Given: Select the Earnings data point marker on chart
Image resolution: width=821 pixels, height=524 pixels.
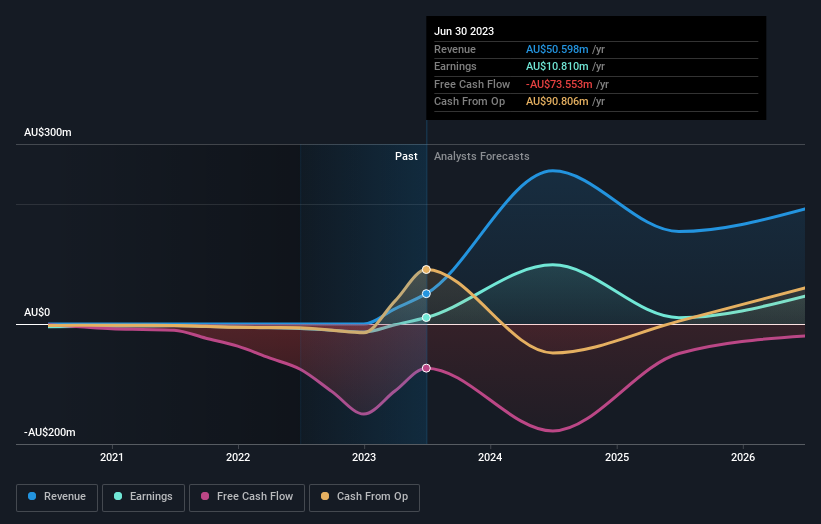Looking at the screenshot, I should [426, 317].
